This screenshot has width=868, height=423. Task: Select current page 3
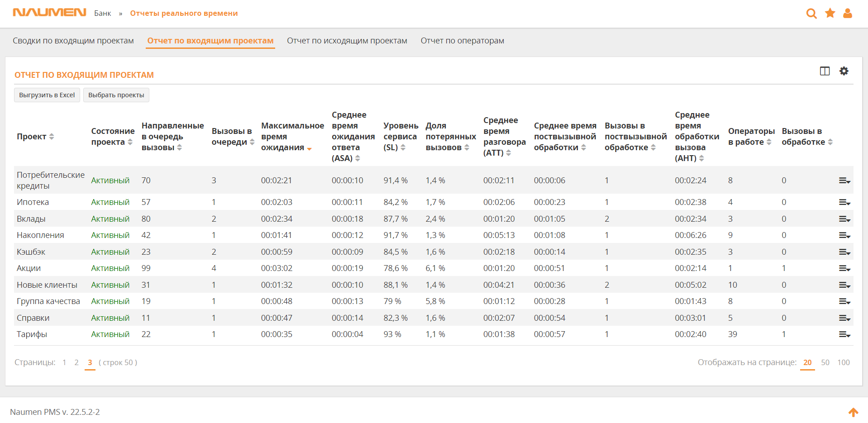(x=90, y=362)
